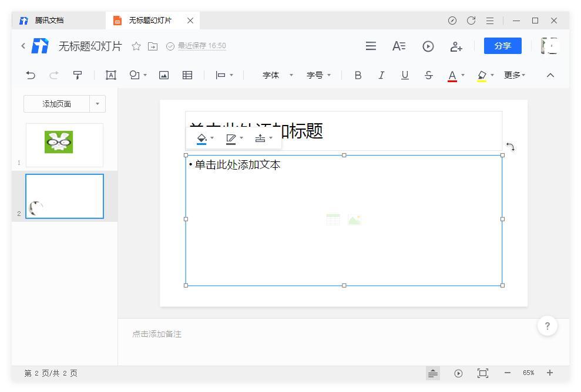Image resolution: width=581 pixels, height=392 pixels.
Task: Select slide 1 thumbnail
Action: click(x=65, y=145)
